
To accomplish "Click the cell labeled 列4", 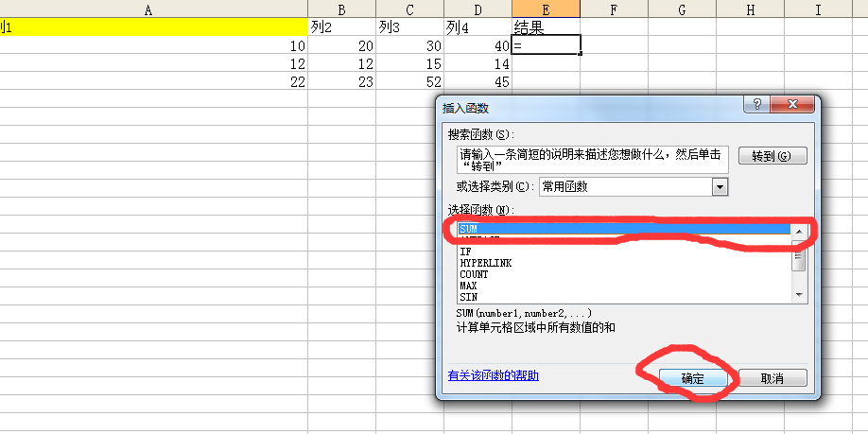I will (x=478, y=27).
